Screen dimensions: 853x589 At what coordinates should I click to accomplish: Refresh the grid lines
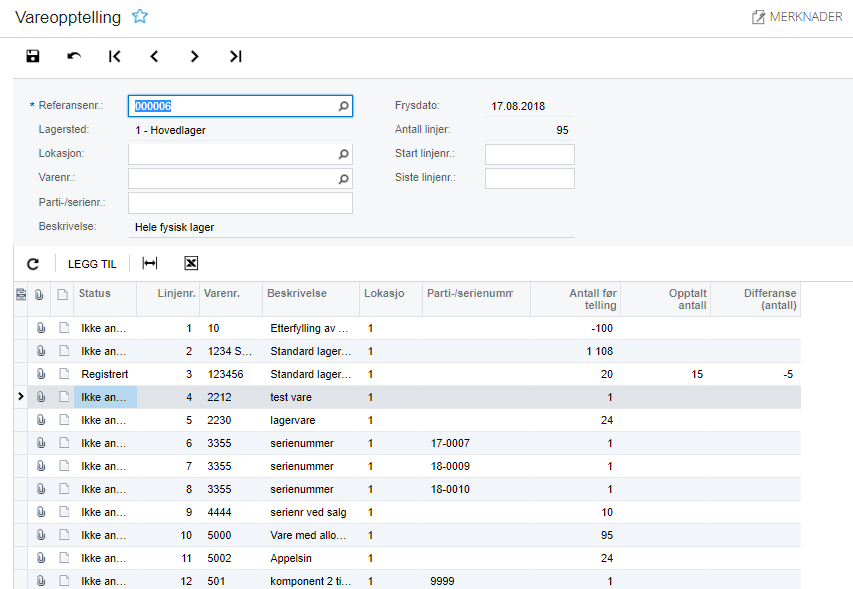[x=33, y=264]
